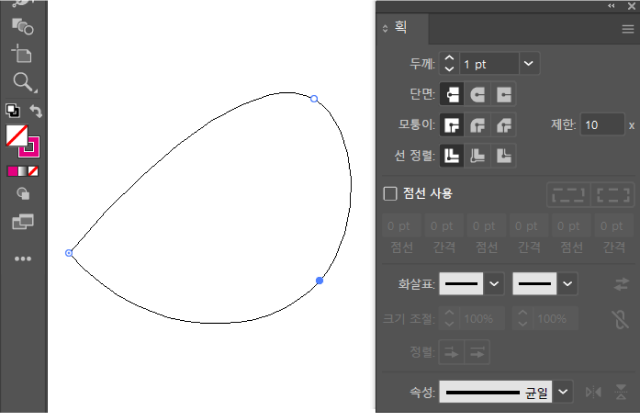The height and width of the screenshot is (413, 640).
Task: Click the magenta stroke color swatch
Action: pyautogui.click(x=30, y=146)
